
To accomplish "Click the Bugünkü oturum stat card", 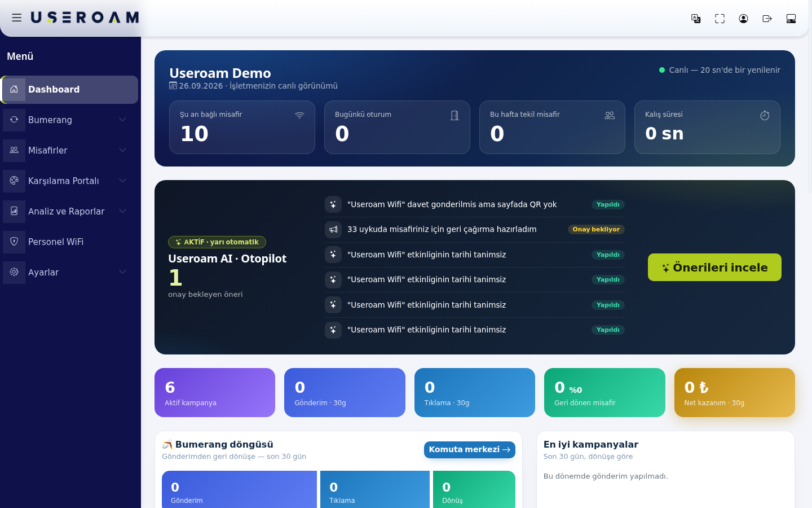I will (397, 127).
